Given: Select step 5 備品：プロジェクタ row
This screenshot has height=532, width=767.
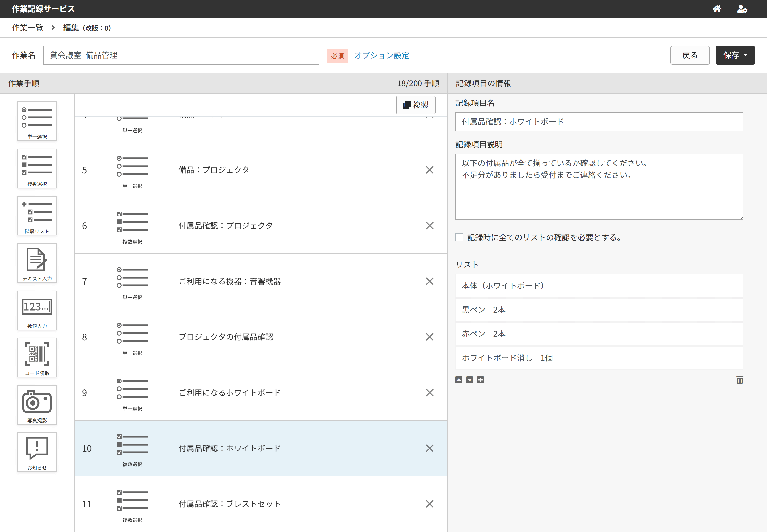Looking at the screenshot, I should [261, 170].
